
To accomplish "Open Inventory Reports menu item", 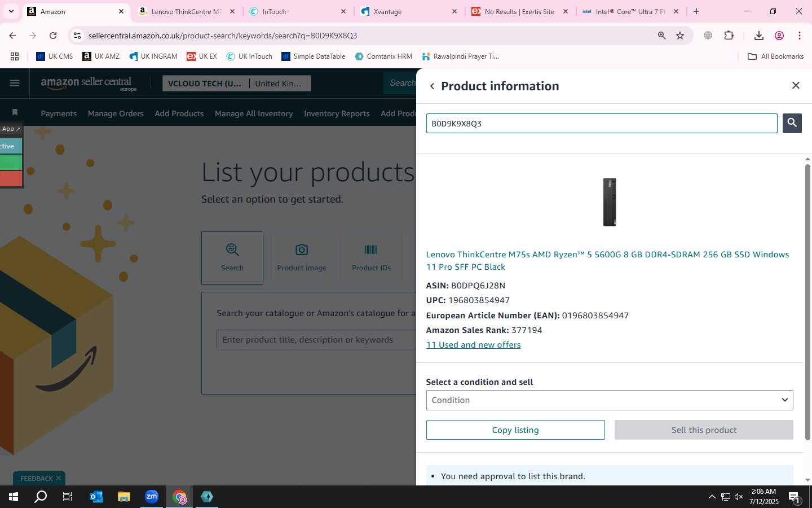I will coord(337,113).
